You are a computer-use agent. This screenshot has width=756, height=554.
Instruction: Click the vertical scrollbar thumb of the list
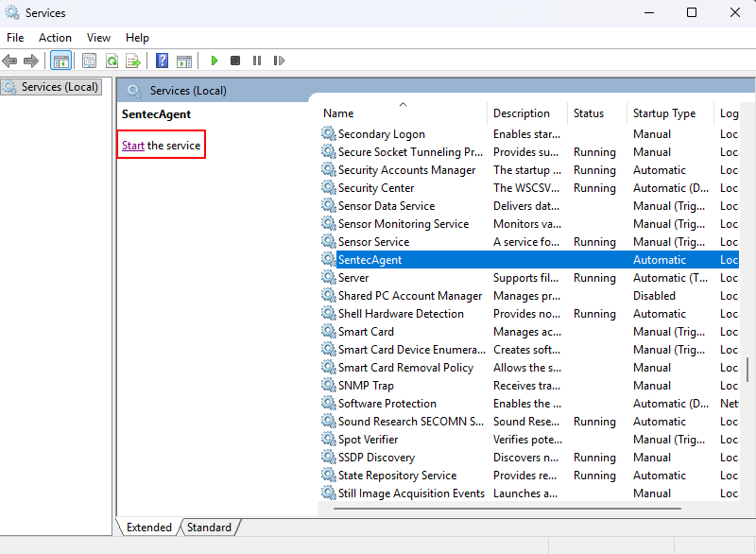click(x=747, y=370)
